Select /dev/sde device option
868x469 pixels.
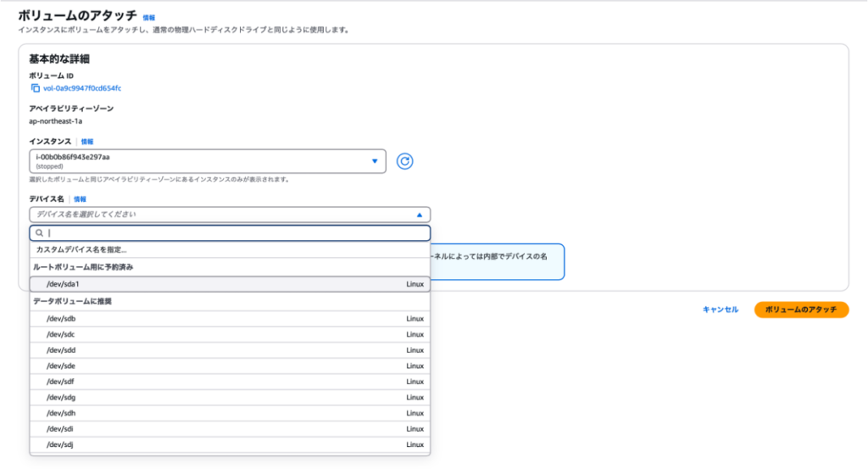pos(230,366)
